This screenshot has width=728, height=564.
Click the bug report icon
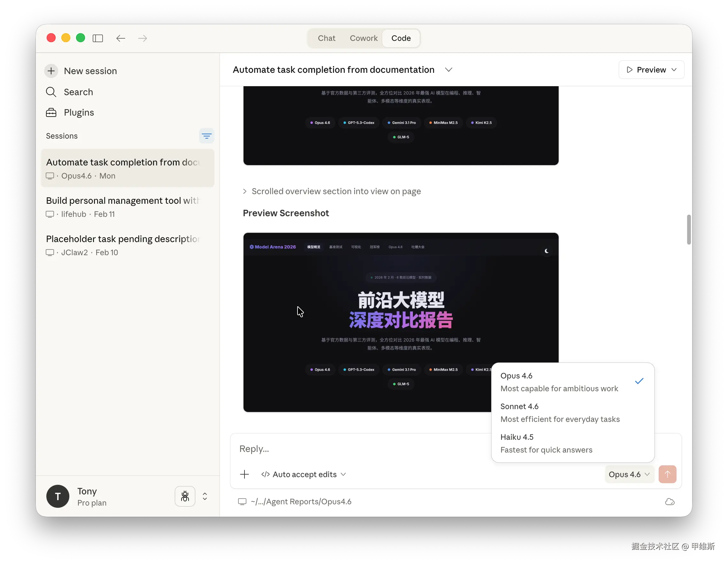point(185,496)
